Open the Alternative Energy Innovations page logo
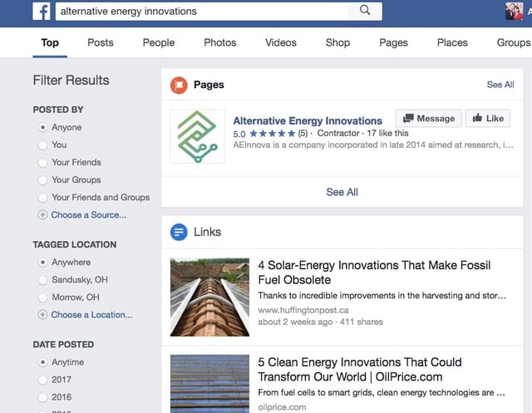 click(x=197, y=137)
